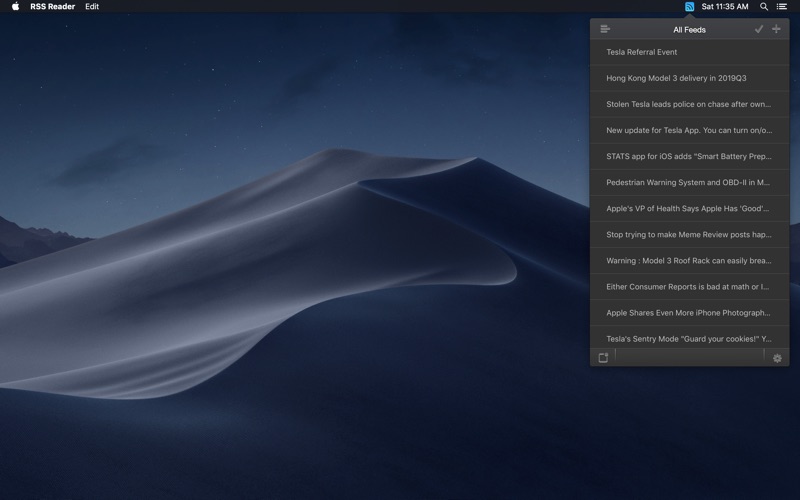The height and width of the screenshot is (500, 800).
Task: Open Spotlight search magnifier
Action: pos(764,6)
